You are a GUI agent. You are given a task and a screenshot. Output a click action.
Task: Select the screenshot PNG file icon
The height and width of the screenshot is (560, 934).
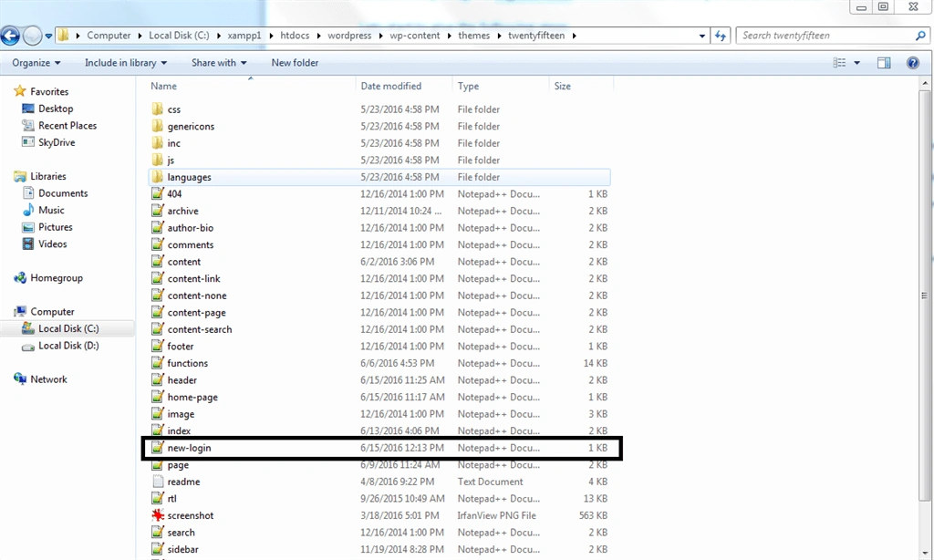[x=157, y=515]
